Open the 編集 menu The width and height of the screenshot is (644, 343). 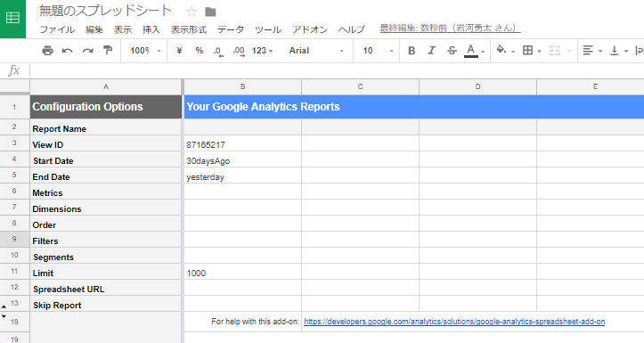tap(94, 29)
